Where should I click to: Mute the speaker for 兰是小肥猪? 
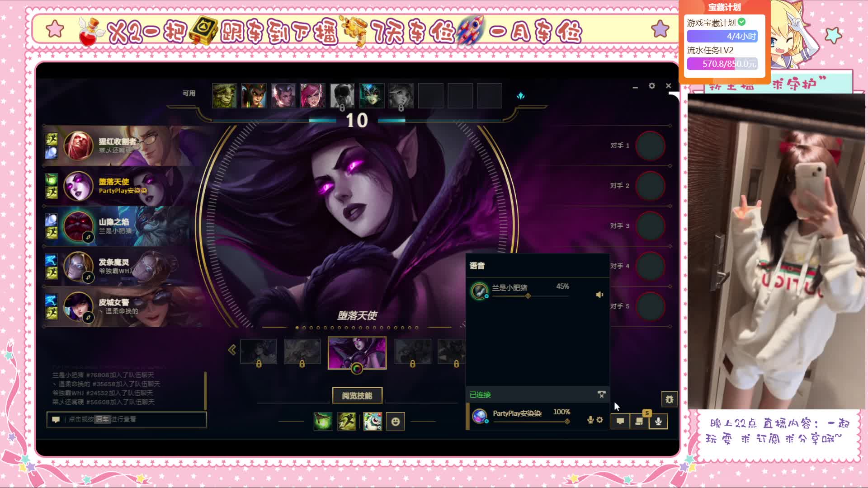[x=599, y=295]
